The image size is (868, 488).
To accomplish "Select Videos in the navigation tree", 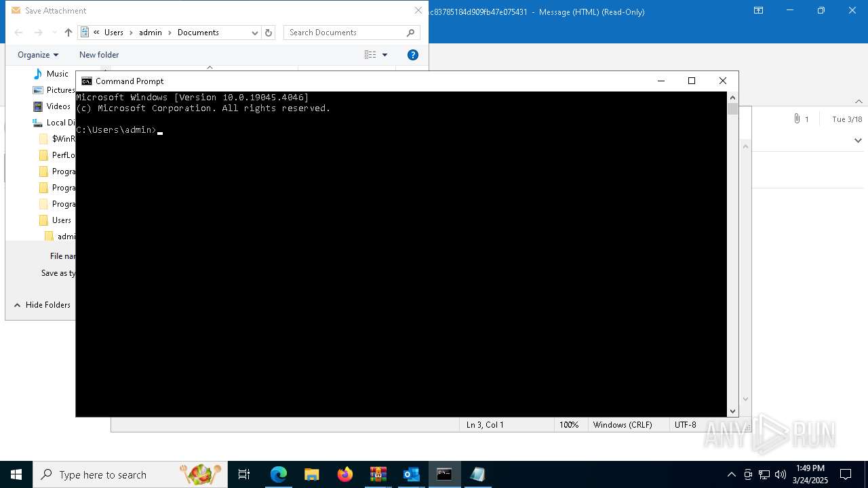I will tap(52, 106).
